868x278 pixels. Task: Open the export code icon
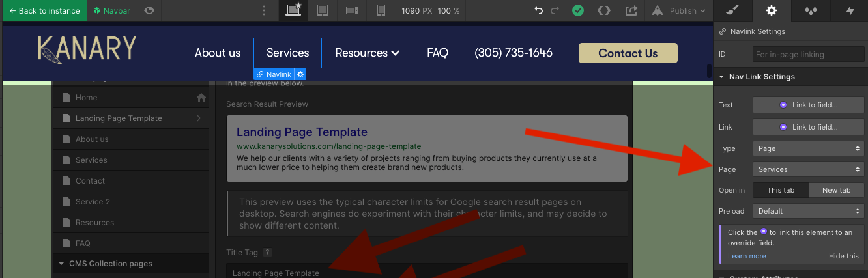(605, 10)
